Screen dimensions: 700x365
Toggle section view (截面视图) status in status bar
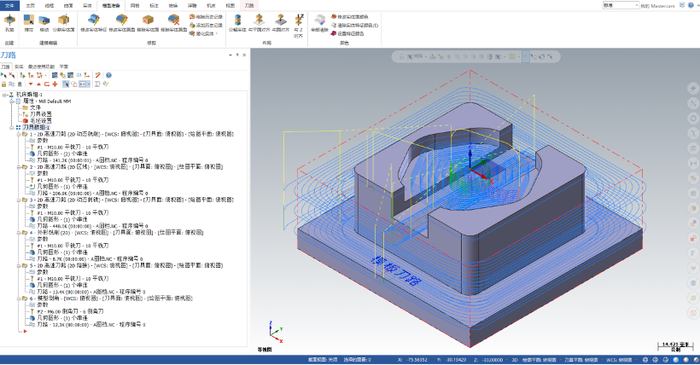322,360
